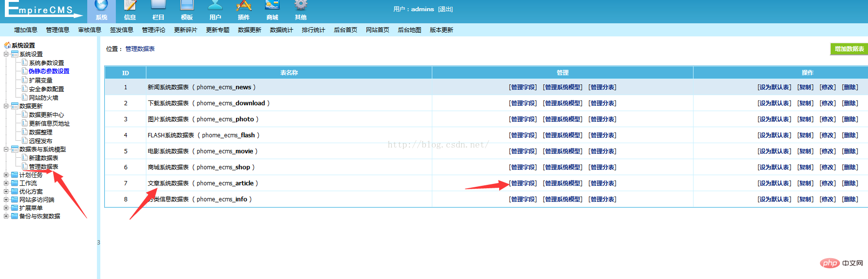The image size is (868, 279).
Task: Click 删除 for the article table
Action: point(850,183)
